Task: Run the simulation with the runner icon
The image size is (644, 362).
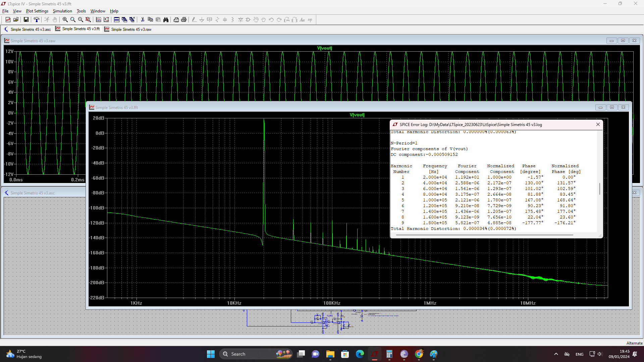Action: coord(47,20)
